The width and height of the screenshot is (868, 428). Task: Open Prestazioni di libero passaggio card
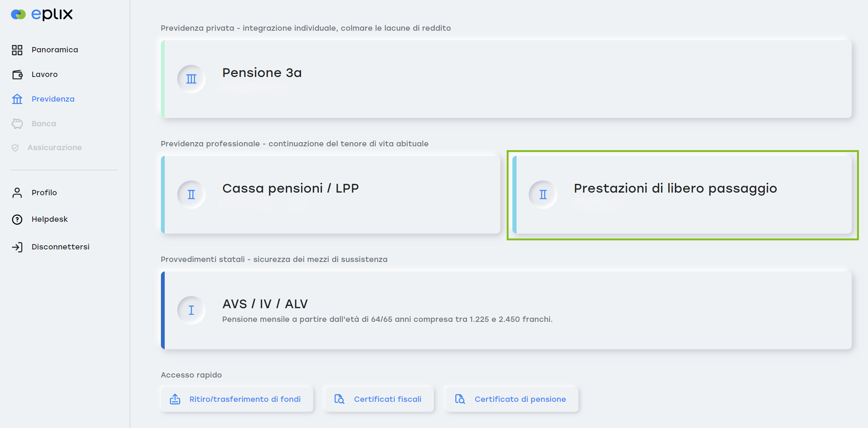pyautogui.click(x=682, y=194)
